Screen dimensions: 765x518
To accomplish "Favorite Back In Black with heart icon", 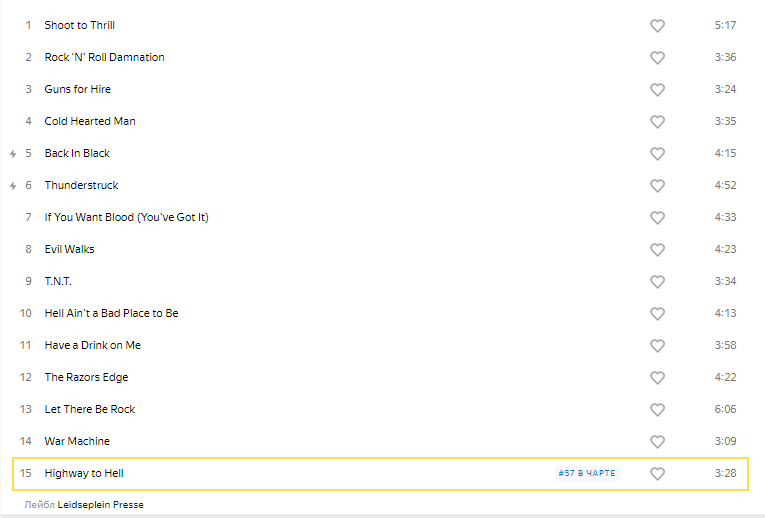I will [x=657, y=154].
